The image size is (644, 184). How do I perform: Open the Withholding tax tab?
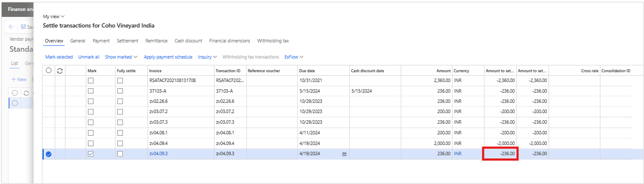pyautogui.click(x=273, y=41)
